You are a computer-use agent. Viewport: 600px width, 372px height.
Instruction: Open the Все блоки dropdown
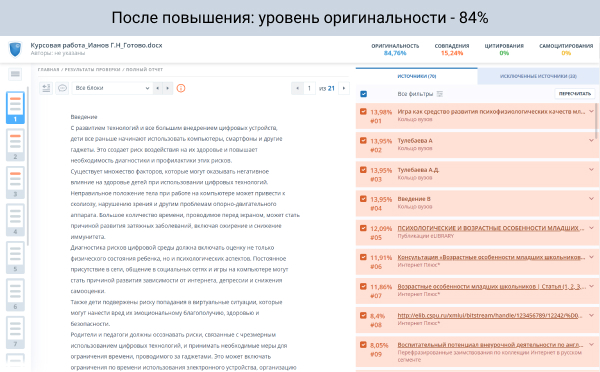tap(112, 88)
